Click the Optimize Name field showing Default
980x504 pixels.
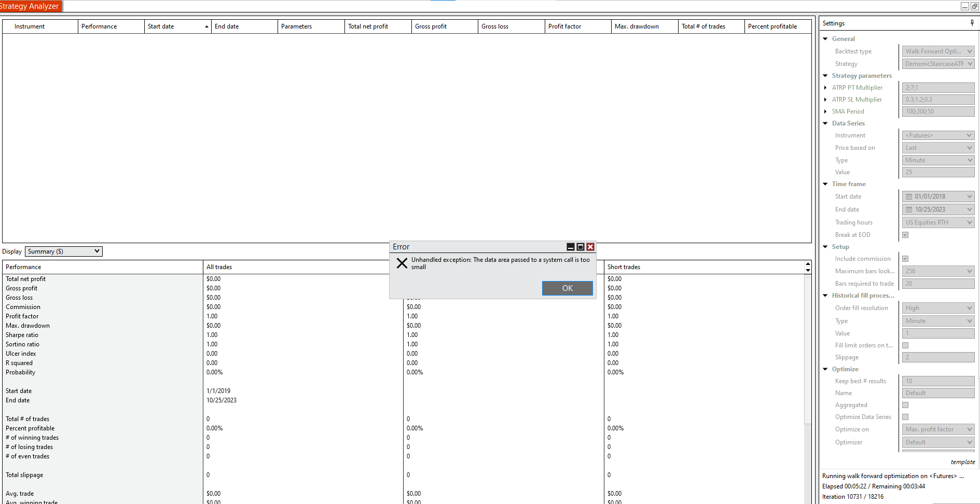tap(938, 393)
